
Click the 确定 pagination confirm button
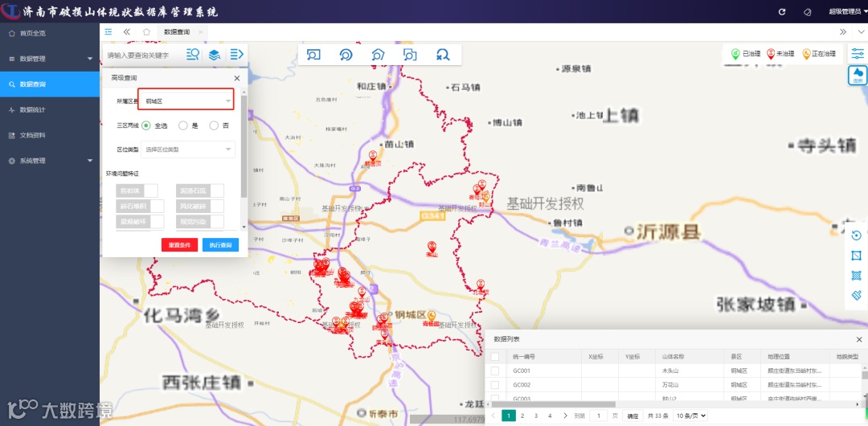[x=633, y=416]
